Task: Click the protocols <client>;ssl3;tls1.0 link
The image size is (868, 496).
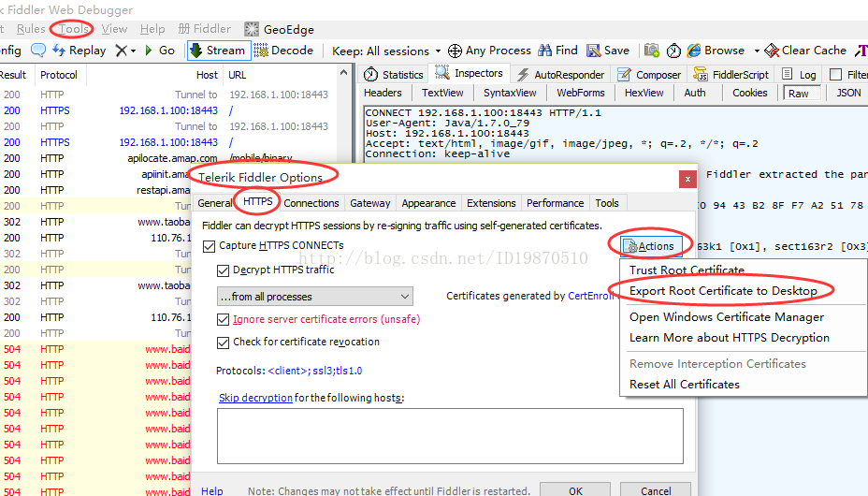Action: (315, 371)
